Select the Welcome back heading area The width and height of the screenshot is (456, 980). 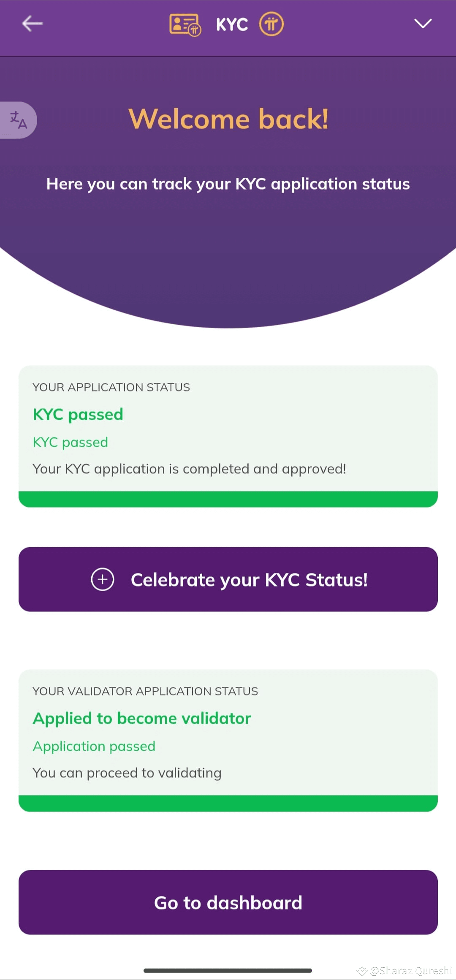tap(228, 119)
